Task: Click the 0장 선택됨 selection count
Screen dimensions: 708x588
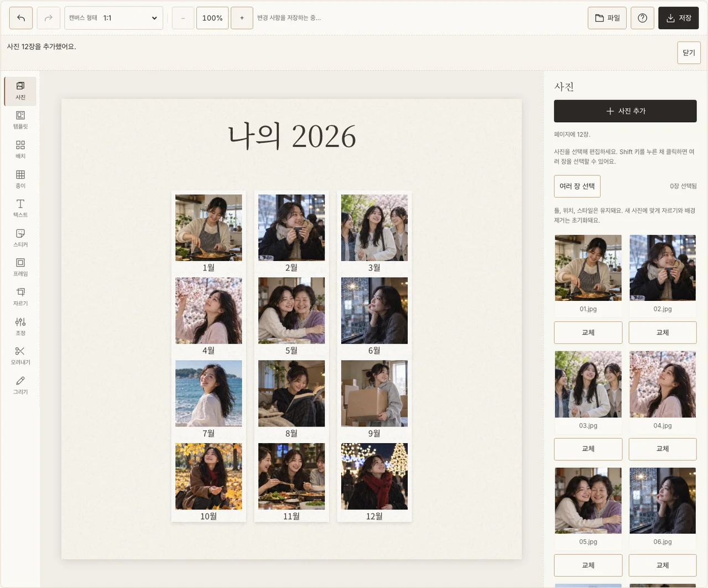Action: 683,186
